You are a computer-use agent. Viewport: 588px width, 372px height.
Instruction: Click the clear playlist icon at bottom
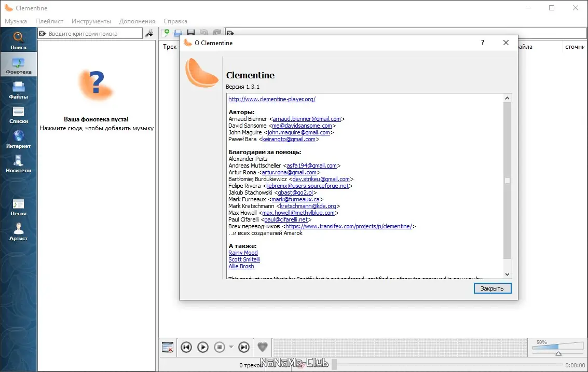coord(167,347)
